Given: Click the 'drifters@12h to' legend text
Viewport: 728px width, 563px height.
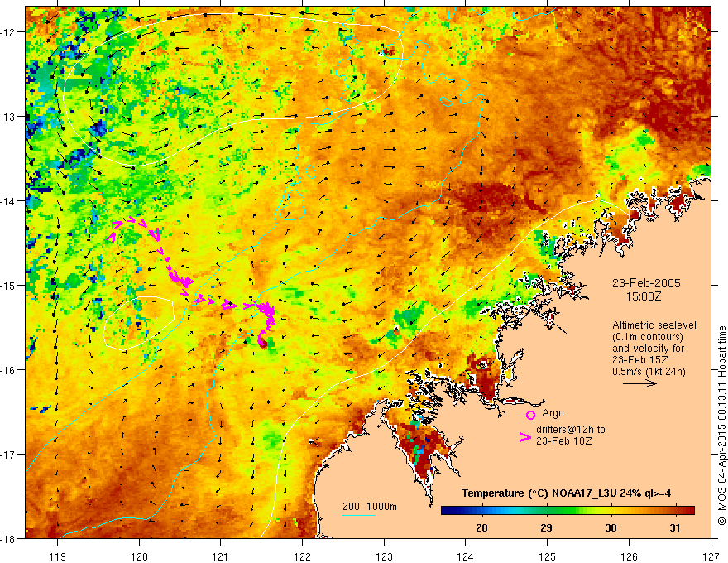Looking at the screenshot, I should 571,430.
